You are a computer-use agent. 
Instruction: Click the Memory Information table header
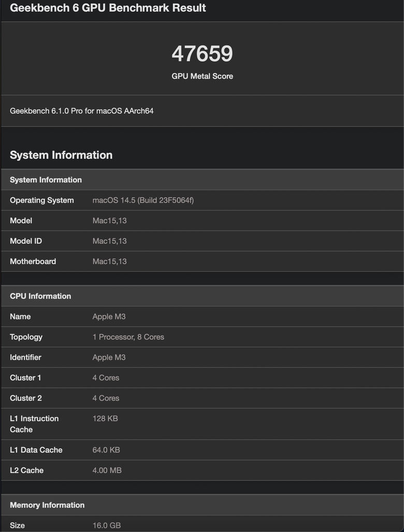(x=202, y=505)
